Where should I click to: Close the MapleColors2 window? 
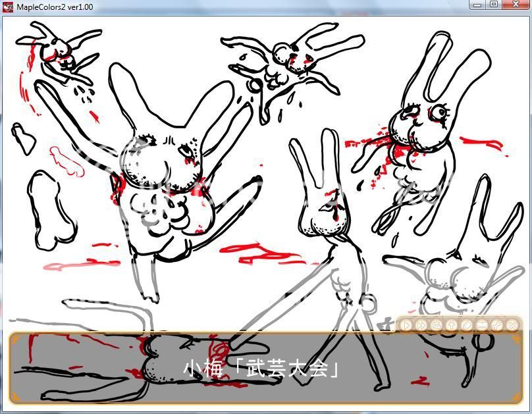(516, 5)
